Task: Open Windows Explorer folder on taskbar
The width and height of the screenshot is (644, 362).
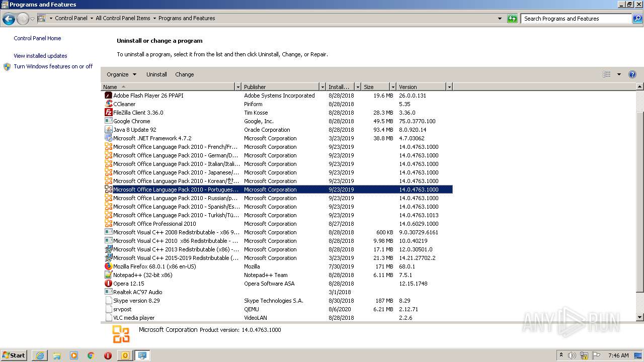Action: click(57, 355)
